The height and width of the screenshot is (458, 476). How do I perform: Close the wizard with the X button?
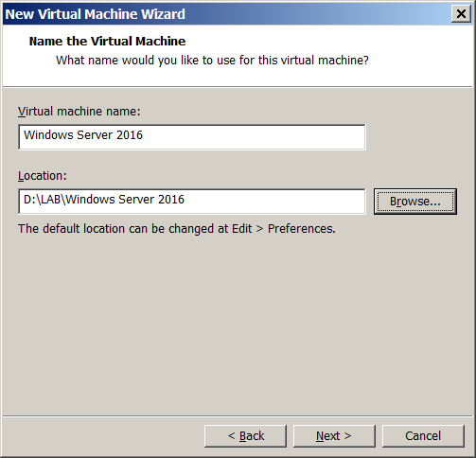[x=461, y=14]
